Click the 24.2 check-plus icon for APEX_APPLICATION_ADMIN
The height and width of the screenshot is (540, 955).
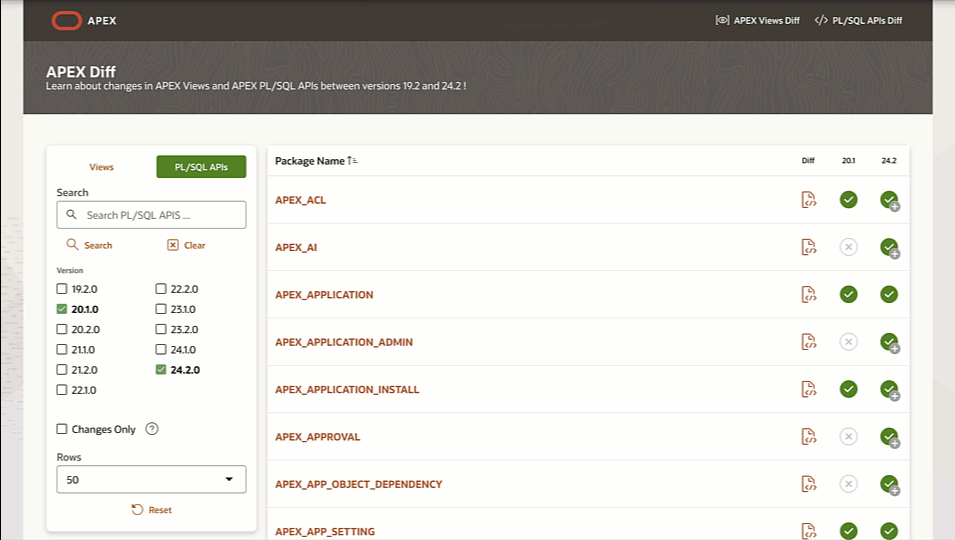pyautogui.click(x=890, y=343)
